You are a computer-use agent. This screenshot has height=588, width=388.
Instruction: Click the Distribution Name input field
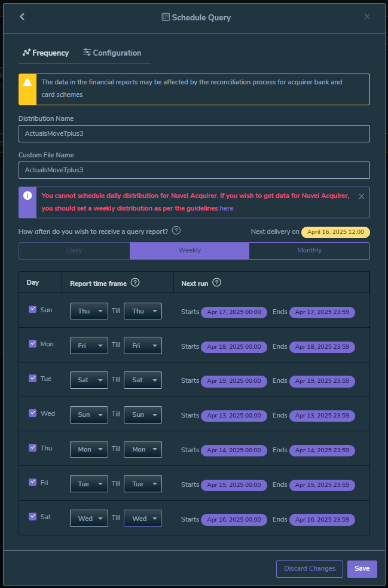click(x=194, y=133)
